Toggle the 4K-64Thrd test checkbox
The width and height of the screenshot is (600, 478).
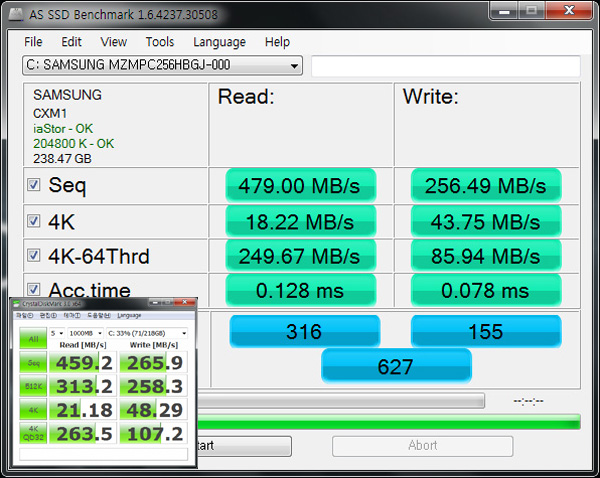coord(34,255)
